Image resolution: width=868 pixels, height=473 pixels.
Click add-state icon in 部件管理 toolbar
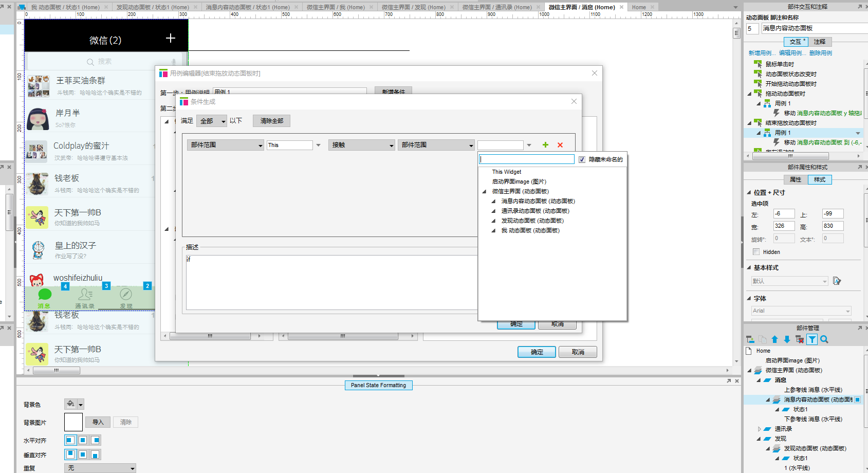click(750, 339)
